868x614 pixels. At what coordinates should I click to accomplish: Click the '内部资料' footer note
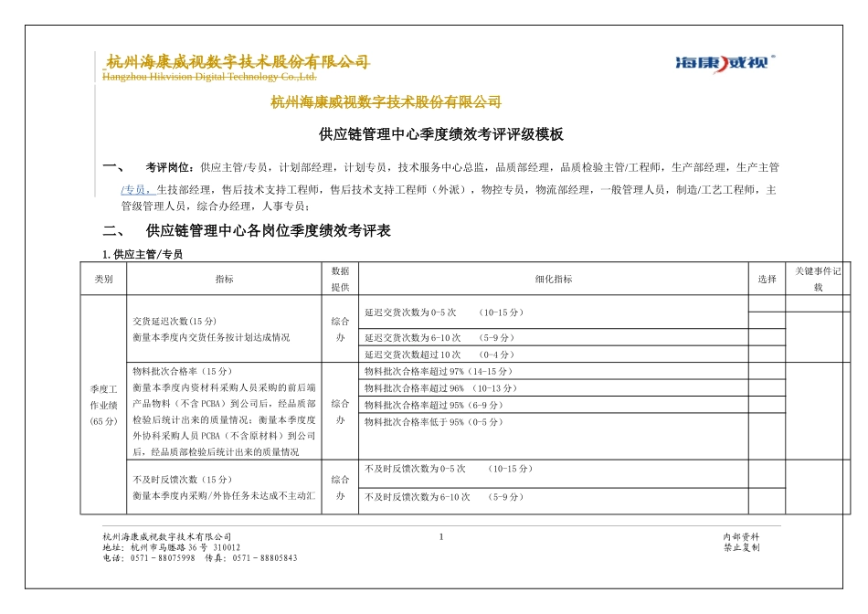coord(741,536)
